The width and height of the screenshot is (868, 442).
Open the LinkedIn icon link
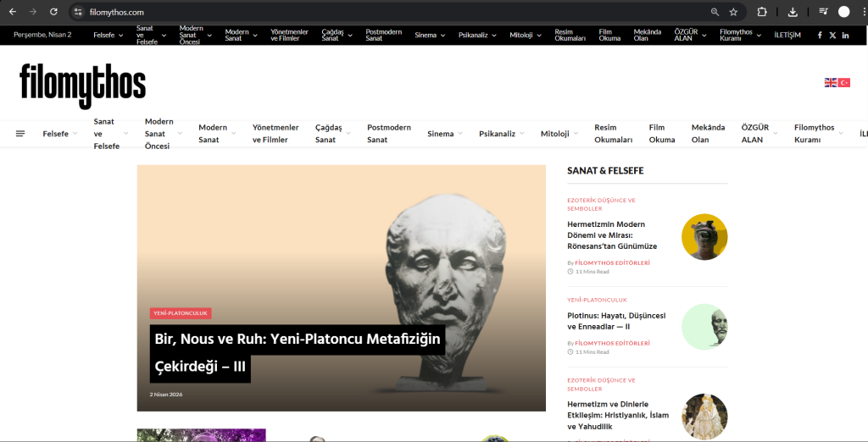[845, 35]
